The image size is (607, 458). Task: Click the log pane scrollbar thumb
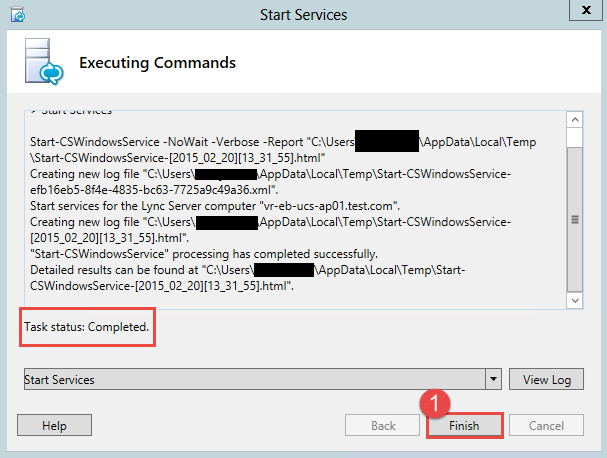pos(574,218)
